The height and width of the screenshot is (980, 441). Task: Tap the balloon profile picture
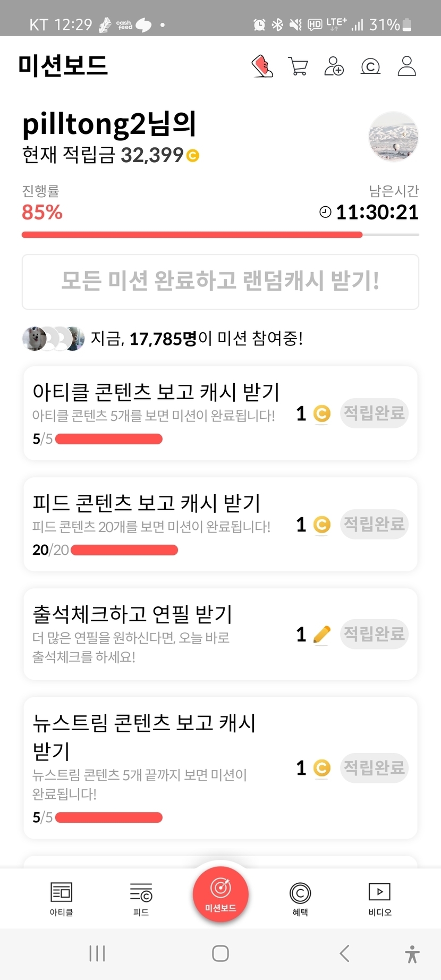393,137
